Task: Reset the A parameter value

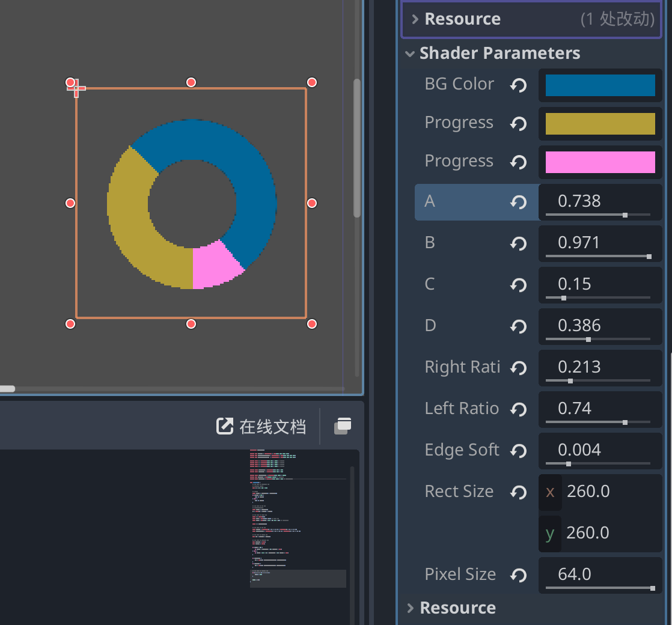Action: point(518,202)
